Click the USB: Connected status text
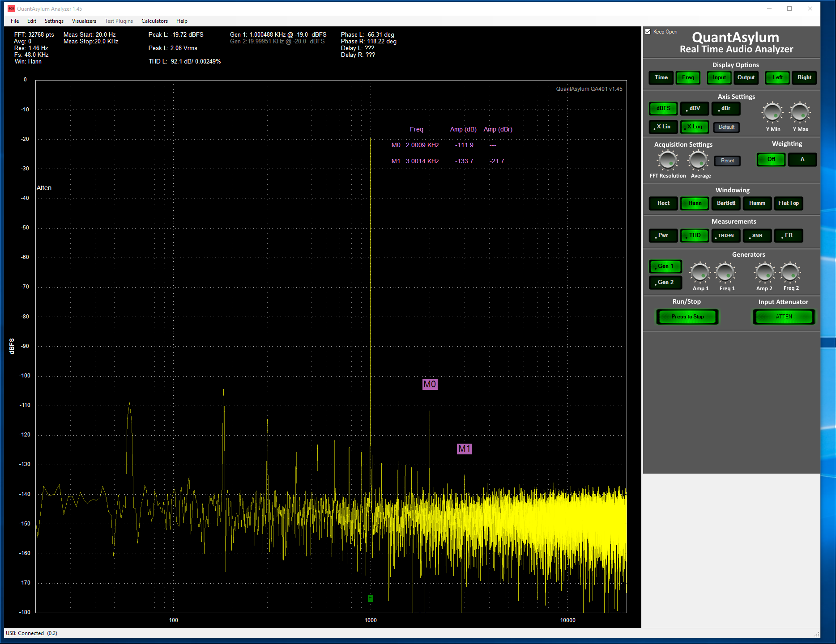This screenshot has height=644, width=836. pos(31,633)
